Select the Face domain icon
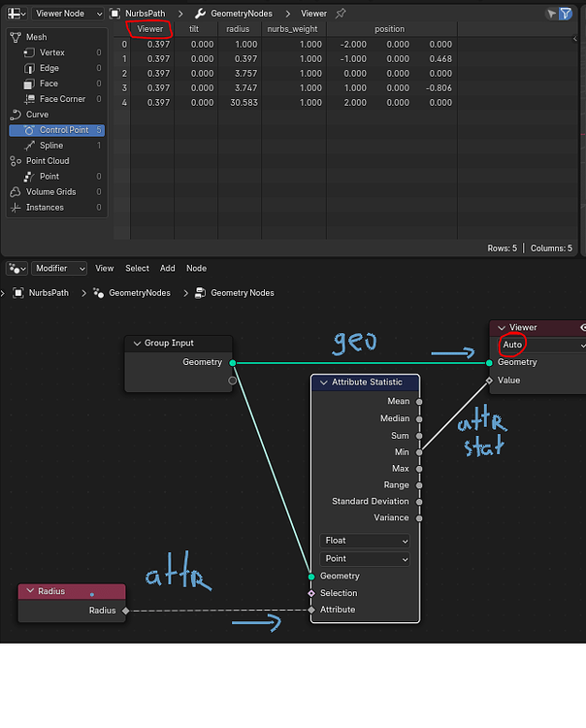The image size is (586, 728). pyautogui.click(x=29, y=83)
